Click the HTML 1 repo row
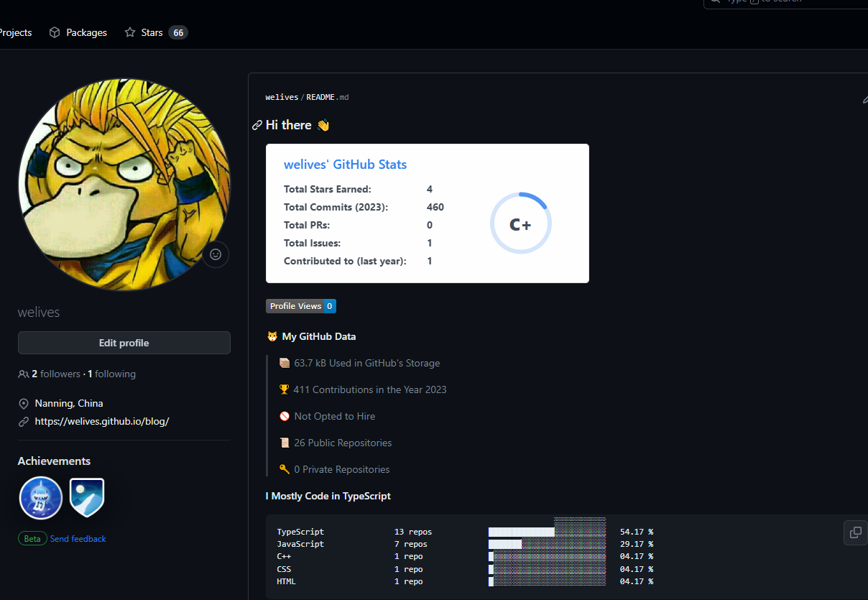Image resolution: width=868 pixels, height=600 pixels. (465, 581)
